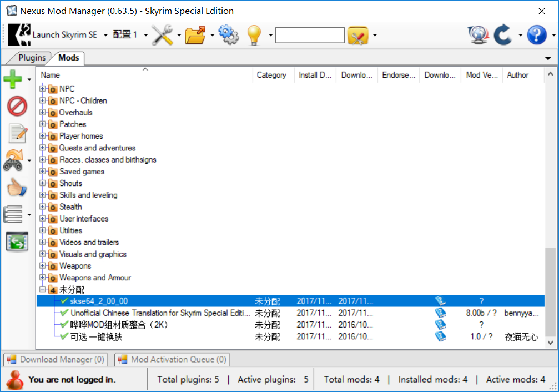
Task: Click the wrench and screwdriver tools icon
Action: pos(163,35)
